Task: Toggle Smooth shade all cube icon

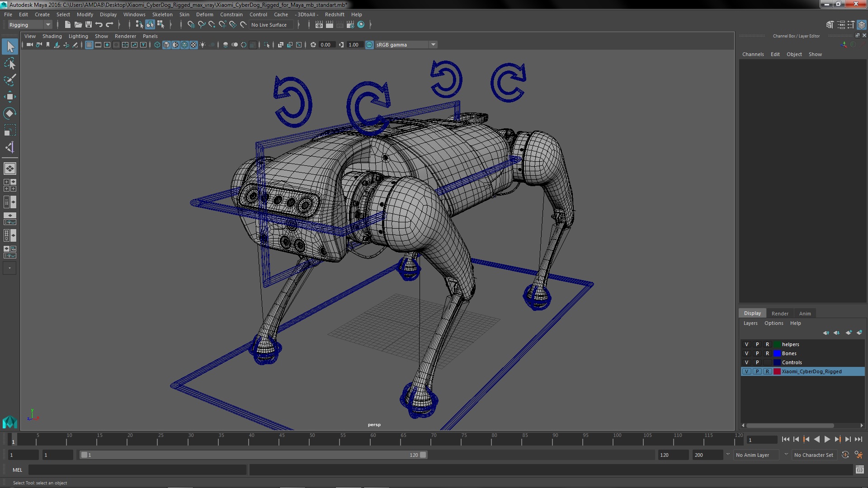Action: (x=166, y=45)
